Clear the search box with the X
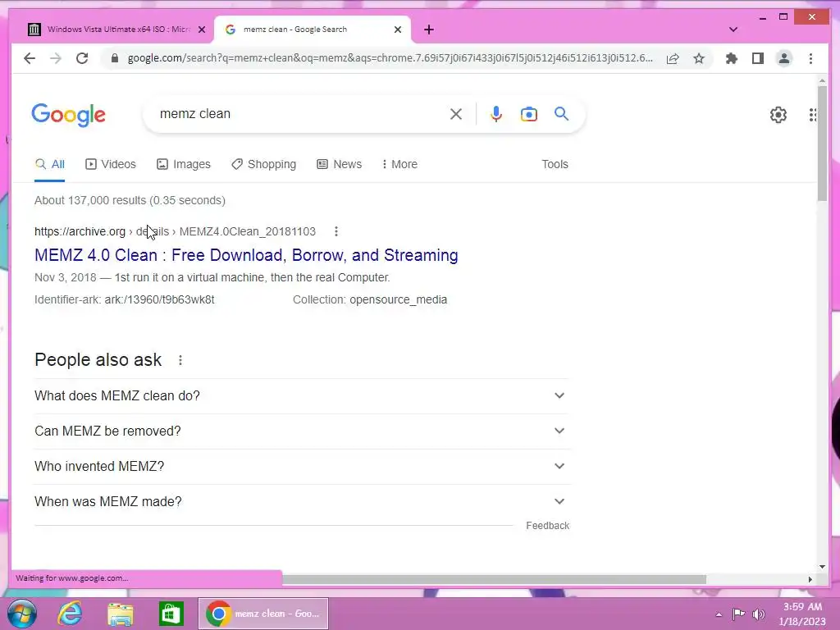 456,114
